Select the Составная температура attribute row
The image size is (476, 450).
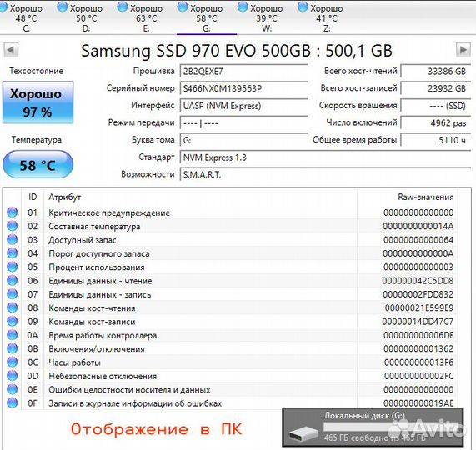pyautogui.click(x=231, y=226)
